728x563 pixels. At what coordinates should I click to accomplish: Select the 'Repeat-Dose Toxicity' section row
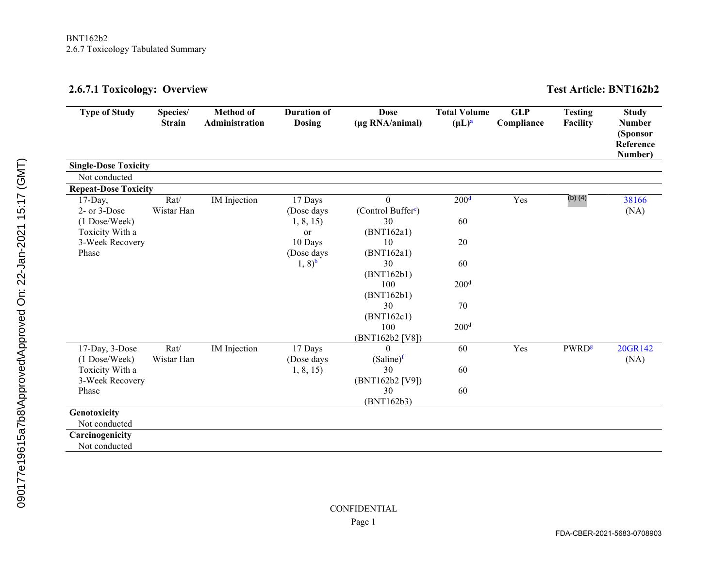tap(364, 189)
